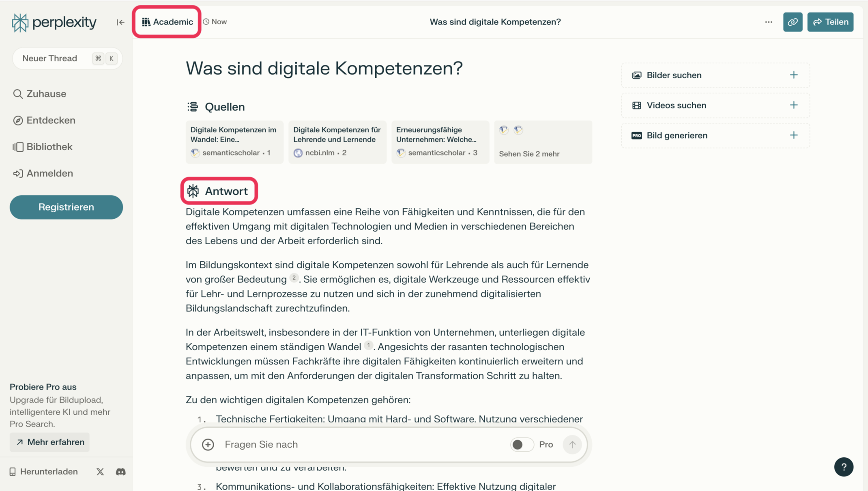Click the Anmelden login arrow icon
Image resolution: width=868 pixels, height=491 pixels.
click(17, 173)
